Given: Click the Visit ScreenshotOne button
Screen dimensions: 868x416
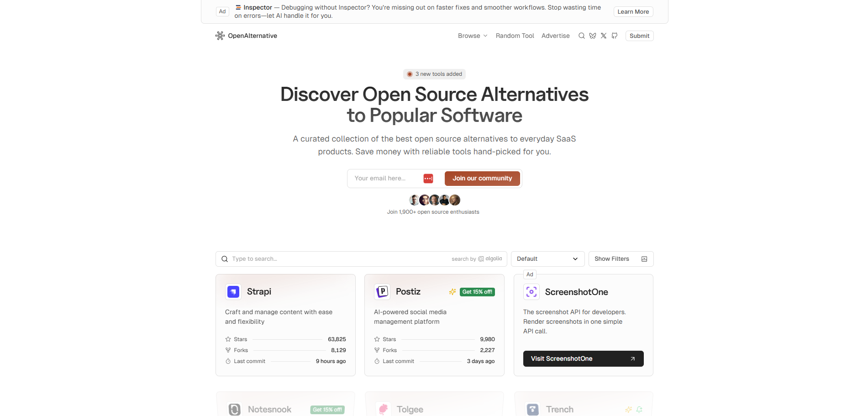Looking at the screenshot, I should pos(583,358).
